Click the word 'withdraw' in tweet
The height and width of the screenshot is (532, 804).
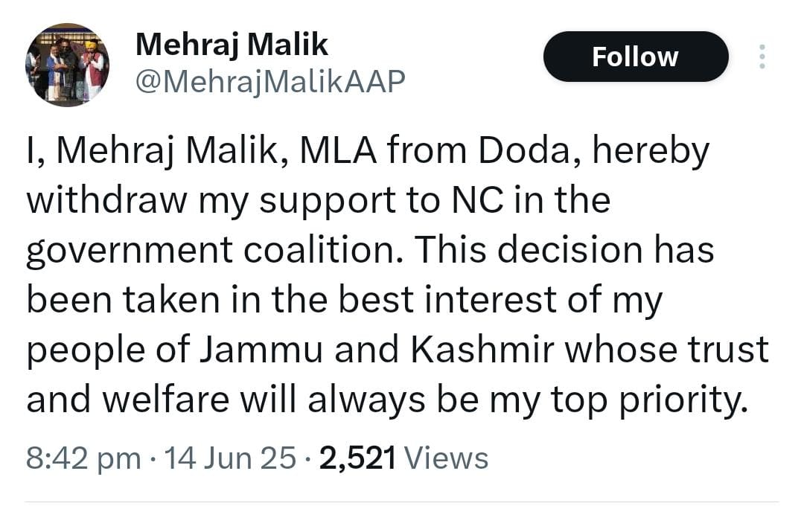click(106, 200)
